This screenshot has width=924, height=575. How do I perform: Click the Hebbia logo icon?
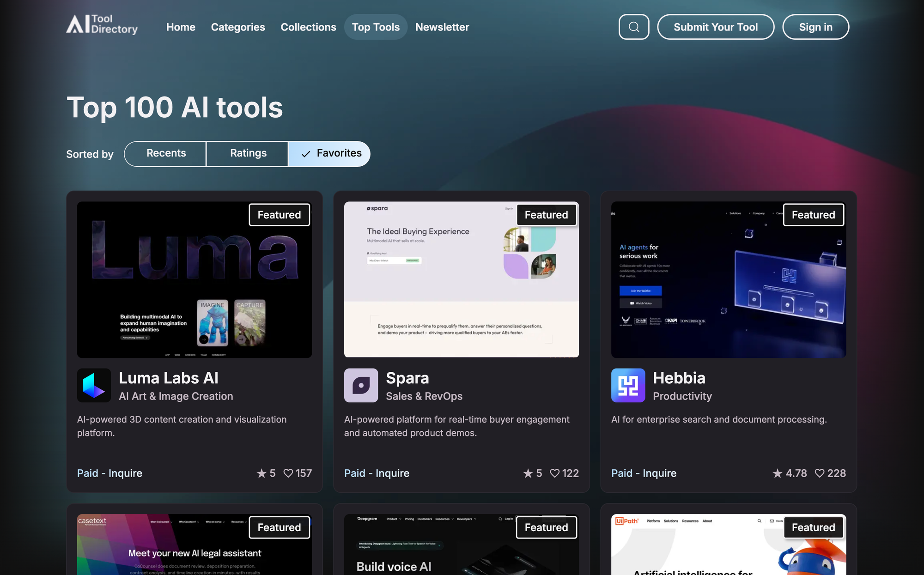pos(628,385)
